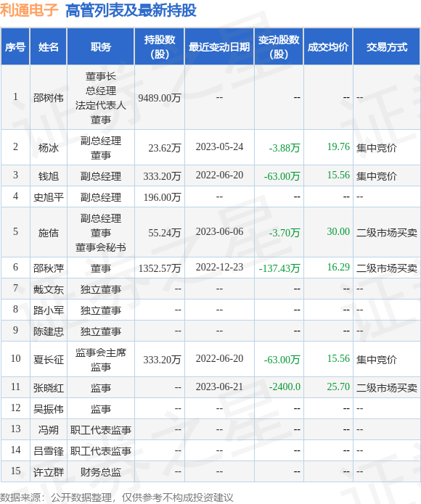Click the position 财务总监

[x=101, y=471]
